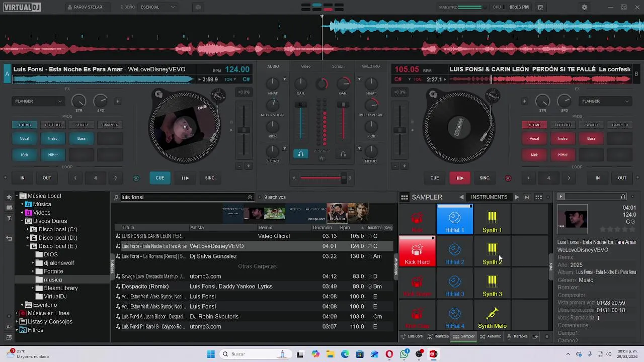
Task: Trigger the HiHat 1 sampler pad
Action: 455,220
